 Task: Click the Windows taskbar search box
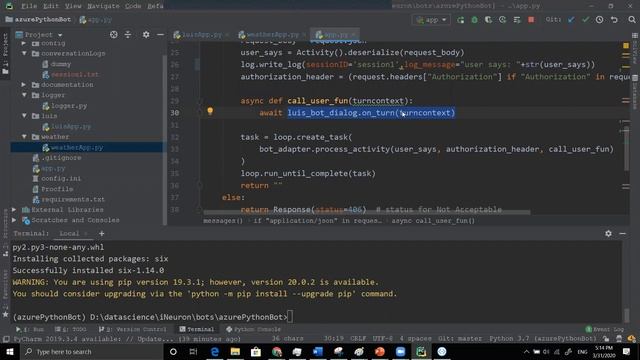[x=91, y=351]
